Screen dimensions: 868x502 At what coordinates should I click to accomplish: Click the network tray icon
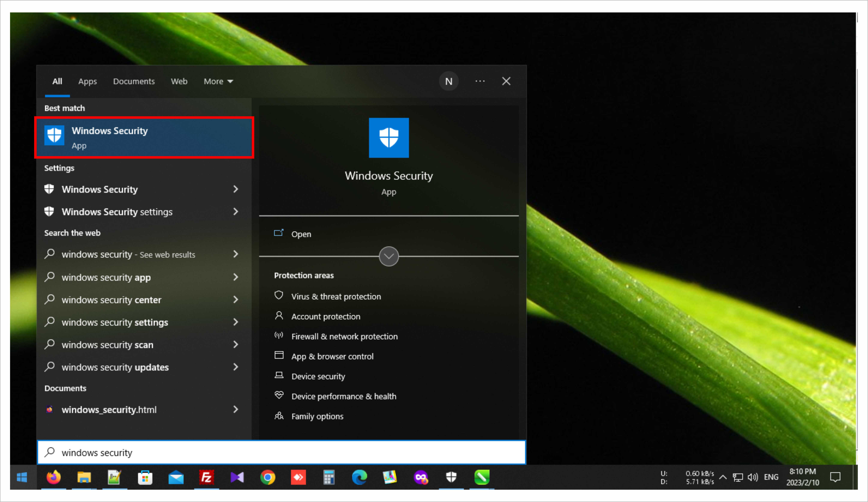tap(737, 477)
